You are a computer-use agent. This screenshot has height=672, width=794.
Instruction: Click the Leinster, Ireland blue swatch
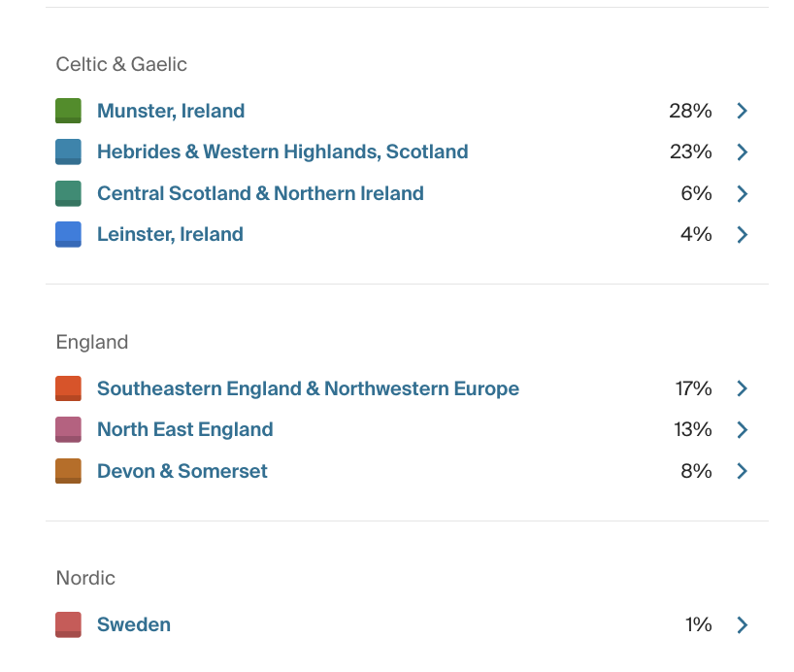[x=68, y=234]
